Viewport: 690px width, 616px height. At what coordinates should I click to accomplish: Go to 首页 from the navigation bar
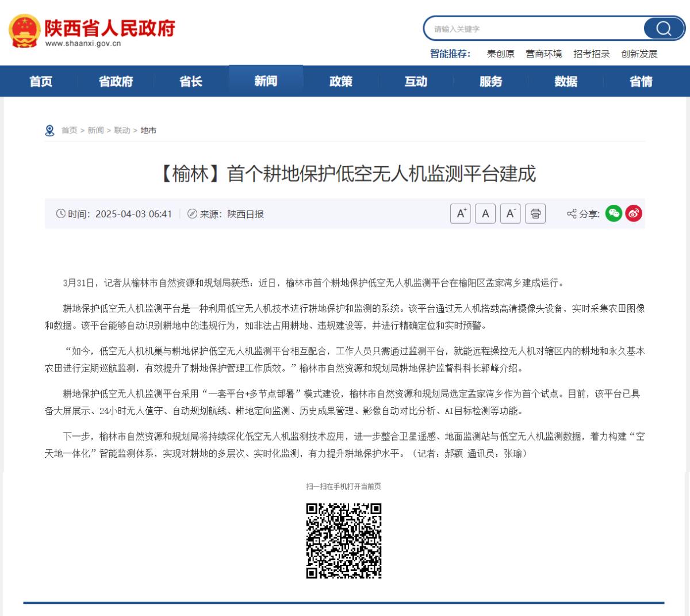tap(40, 81)
